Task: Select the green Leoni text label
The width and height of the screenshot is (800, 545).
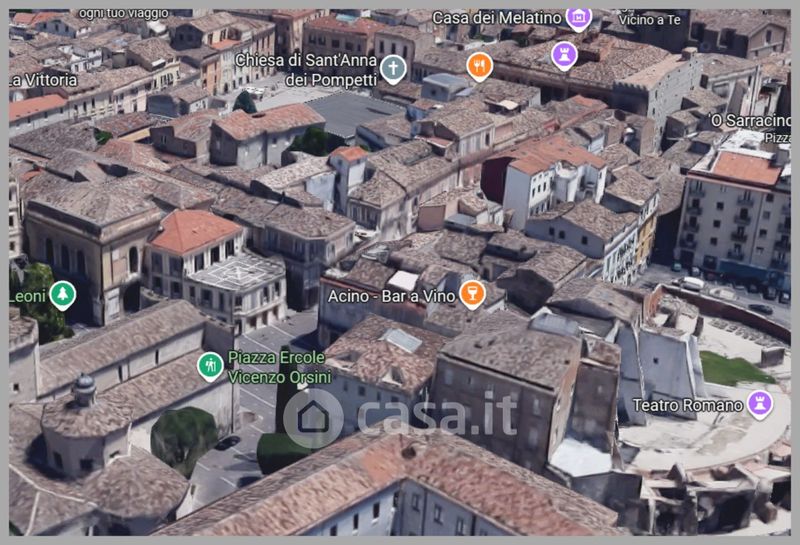Action: [x=26, y=296]
